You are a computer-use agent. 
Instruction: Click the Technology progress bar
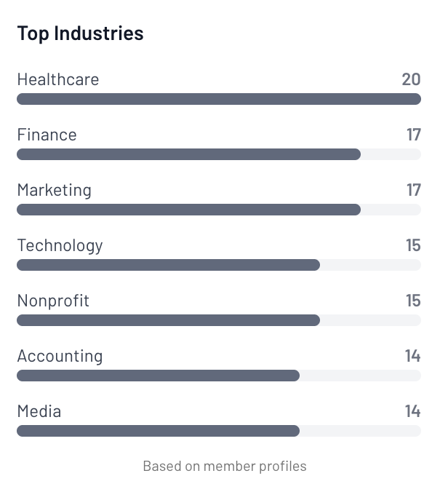pos(218,265)
